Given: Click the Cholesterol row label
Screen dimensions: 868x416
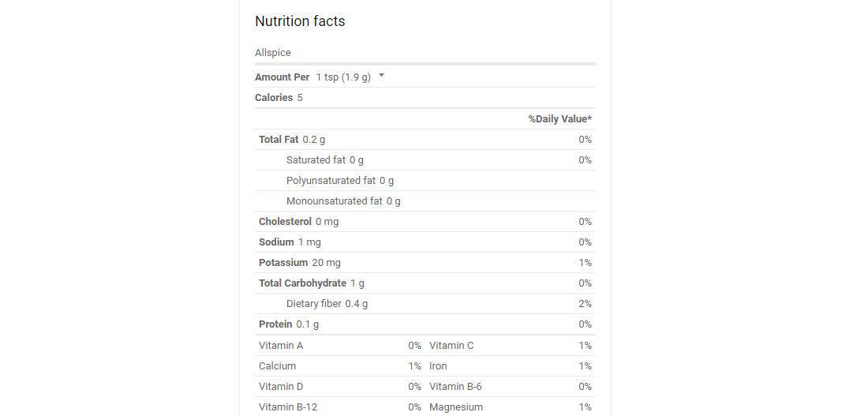Looking at the screenshot, I should (285, 222).
